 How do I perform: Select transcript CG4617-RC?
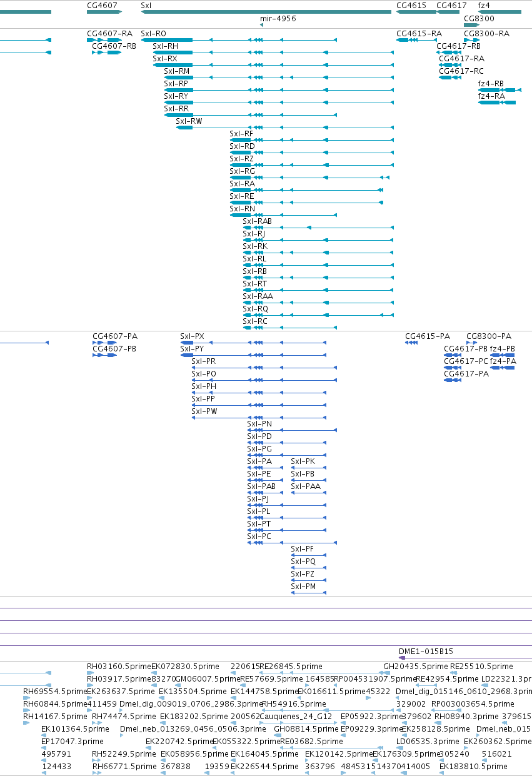pyautogui.click(x=461, y=71)
